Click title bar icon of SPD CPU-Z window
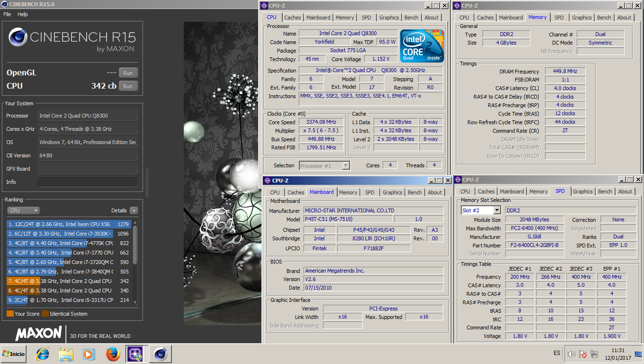This screenshot has width=644, height=364. click(457, 180)
